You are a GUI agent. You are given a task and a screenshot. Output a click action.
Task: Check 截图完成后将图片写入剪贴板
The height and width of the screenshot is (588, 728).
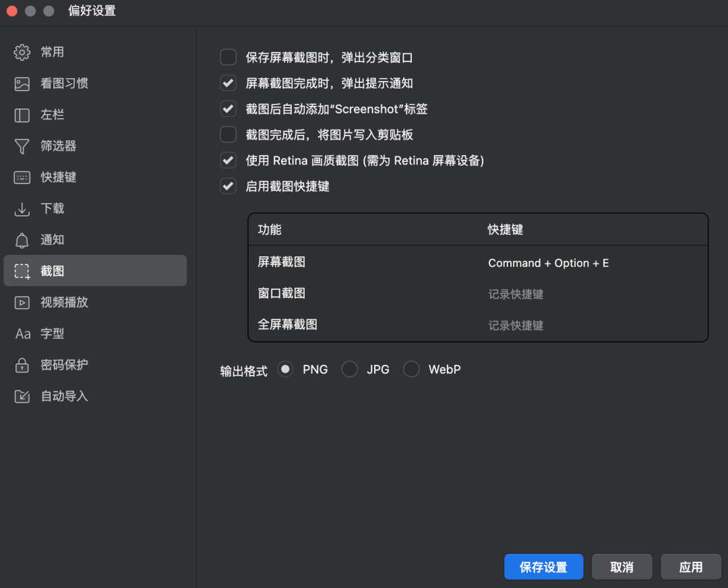coord(228,135)
